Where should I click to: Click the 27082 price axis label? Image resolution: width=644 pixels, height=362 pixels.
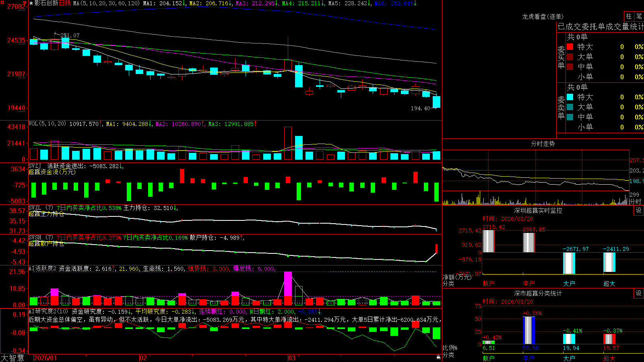tap(17, 6)
